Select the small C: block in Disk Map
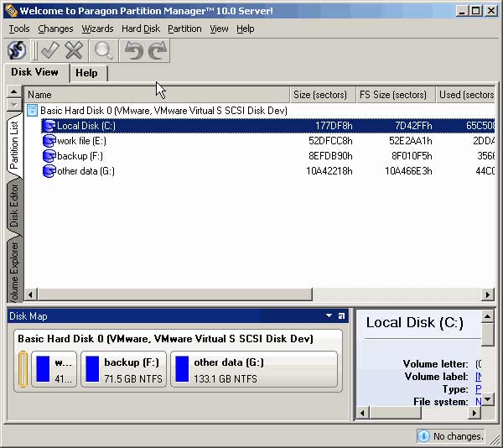 pos(23,369)
